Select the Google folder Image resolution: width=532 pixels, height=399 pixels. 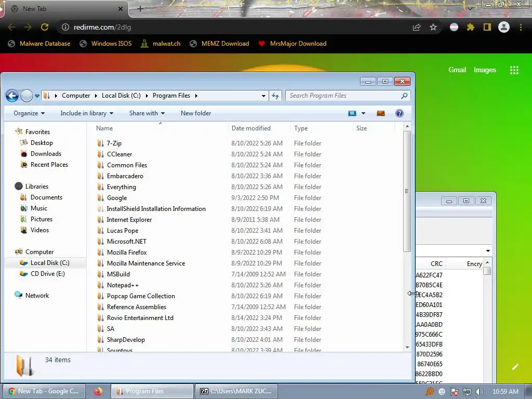117,197
